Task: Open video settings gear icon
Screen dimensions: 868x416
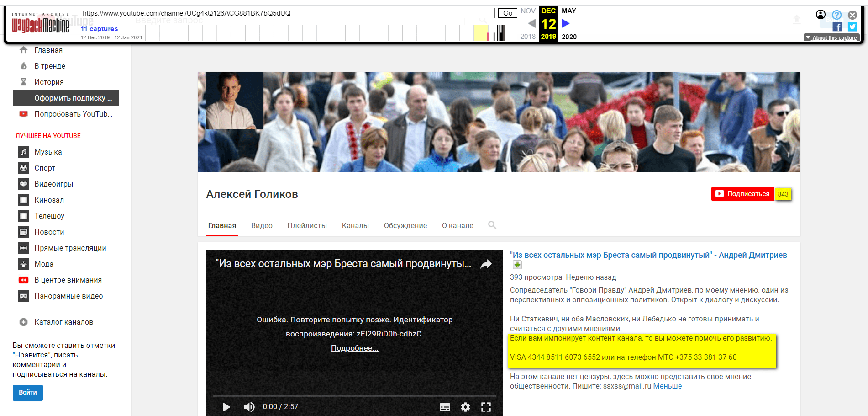Action: coord(465,407)
